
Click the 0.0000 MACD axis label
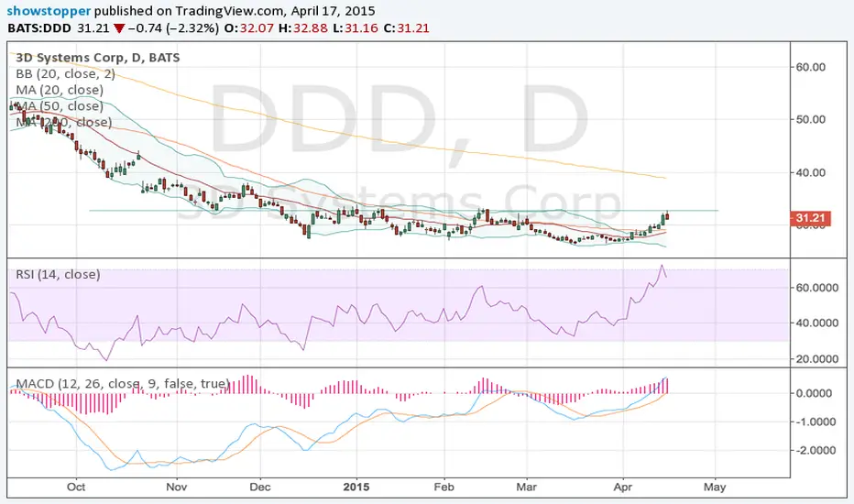(815, 393)
